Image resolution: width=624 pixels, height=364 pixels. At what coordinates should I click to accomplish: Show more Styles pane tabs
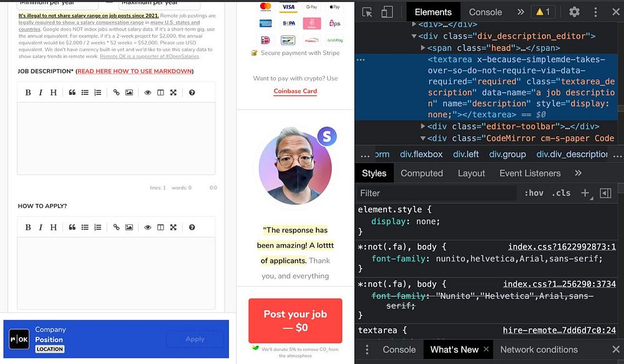tap(578, 173)
